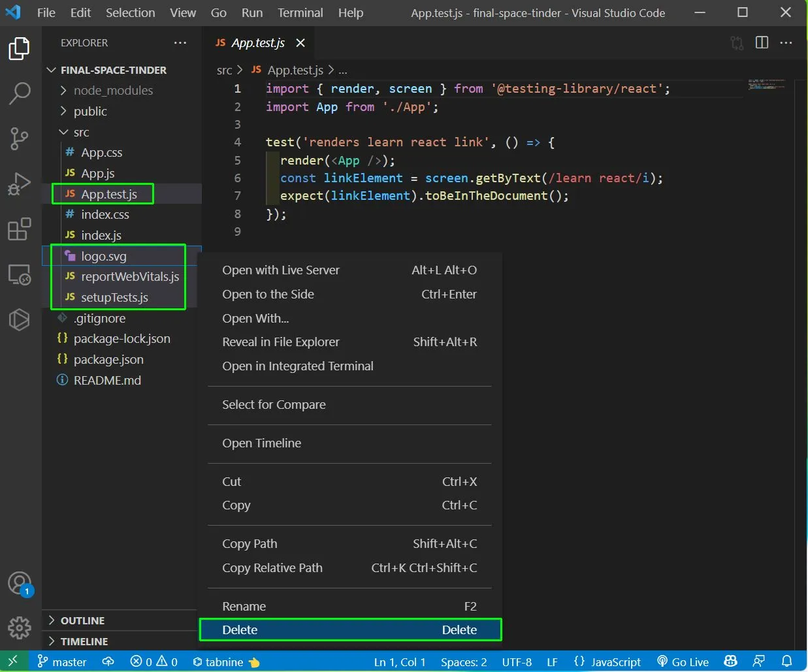Open the File menu
Viewport: 808px width, 672px height.
[46, 12]
